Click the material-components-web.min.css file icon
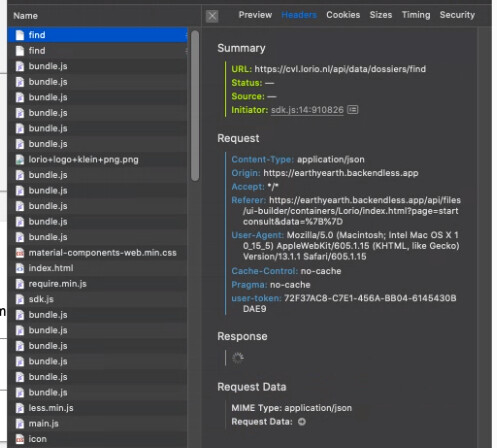Image resolution: width=497 pixels, height=448 pixels. [20, 253]
